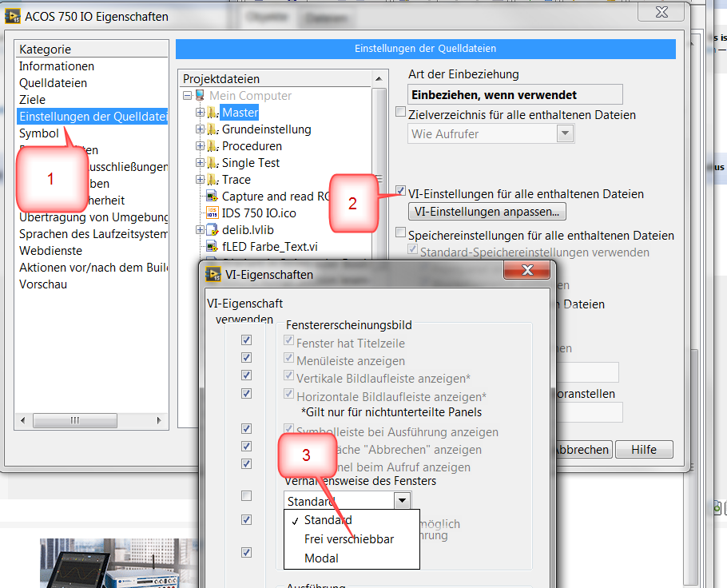The width and height of the screenshot is (727, 588).
Task: Click up arrow of Projektdateien scrollbar
Action: (379, 79)
